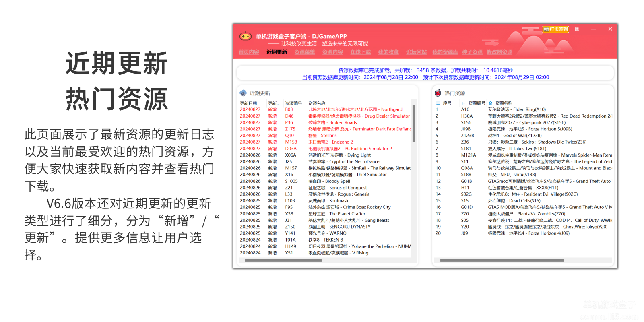Click the DJGameAPP gamepad logo icon
Image resolution: width=644 pixels, height=322 pixels.
coord(246,36)
